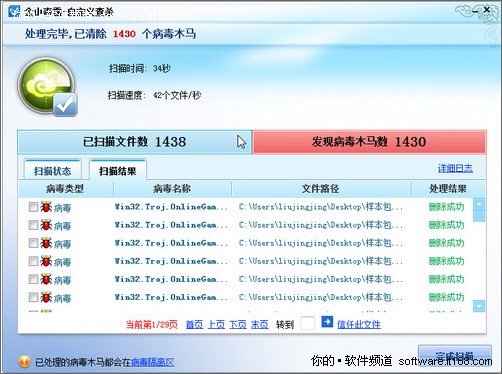This screenshot has height=374, width=502.
Task: Click the file path in fifth row
Action: pyautogui.click(x=321, y=279)
